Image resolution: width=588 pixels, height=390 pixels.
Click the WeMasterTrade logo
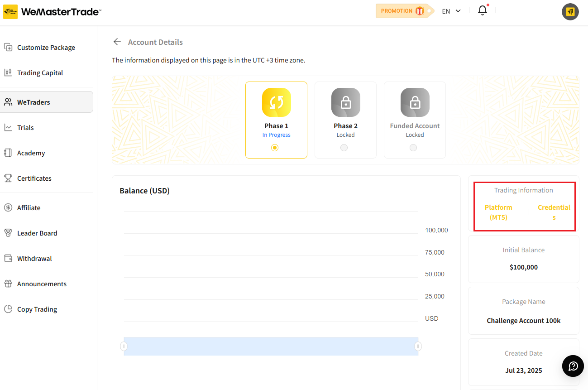[x=52, y=12]
